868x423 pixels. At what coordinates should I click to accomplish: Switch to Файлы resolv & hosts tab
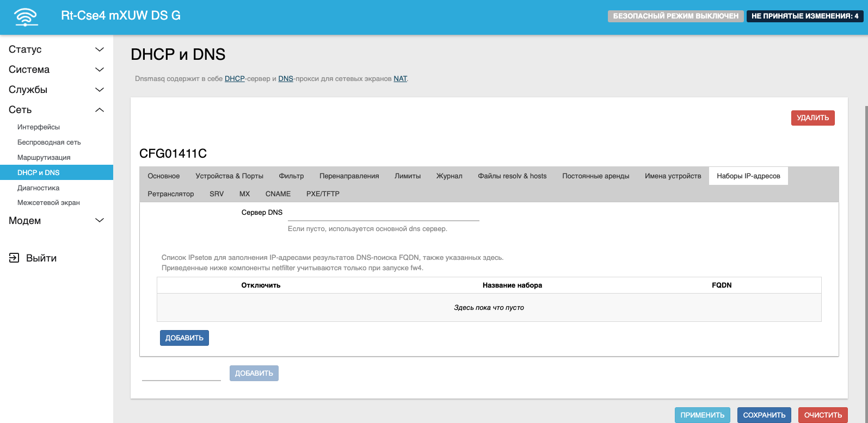click(x=512, y=176)
